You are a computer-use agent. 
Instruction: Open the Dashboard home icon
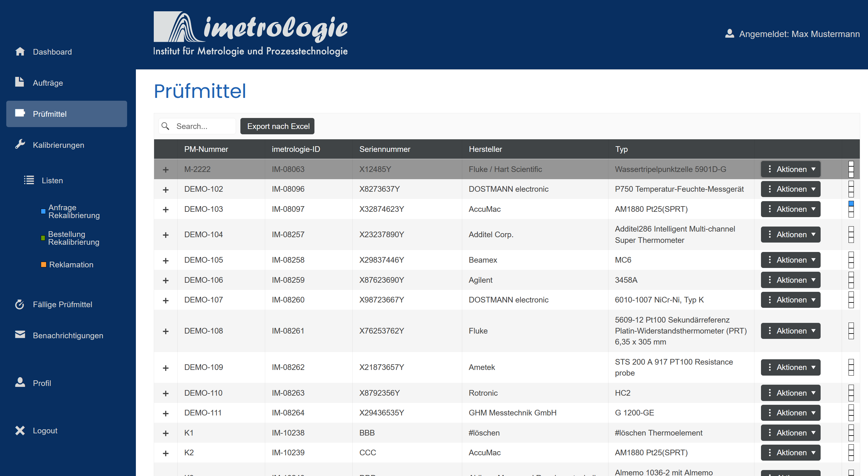click(x=20, y=51)
